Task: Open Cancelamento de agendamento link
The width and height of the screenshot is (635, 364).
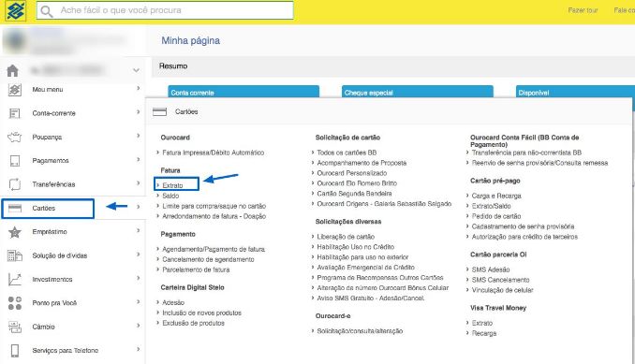Action: tap(208, 259)
